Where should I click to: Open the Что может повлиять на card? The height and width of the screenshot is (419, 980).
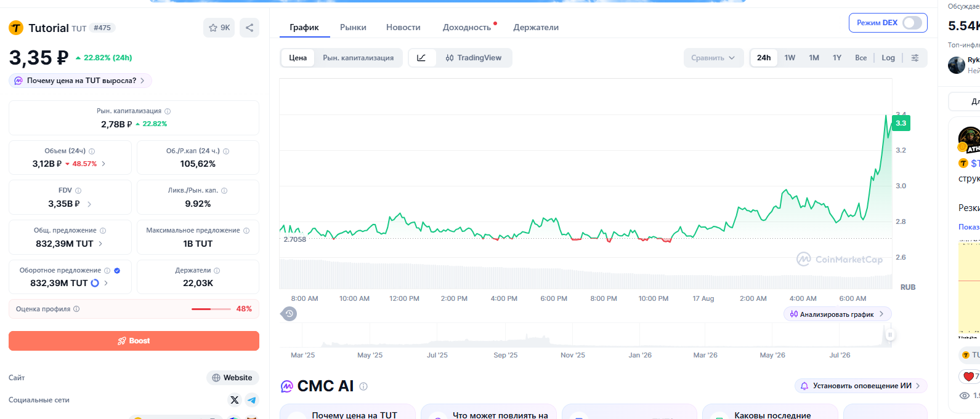pos(488,412)
